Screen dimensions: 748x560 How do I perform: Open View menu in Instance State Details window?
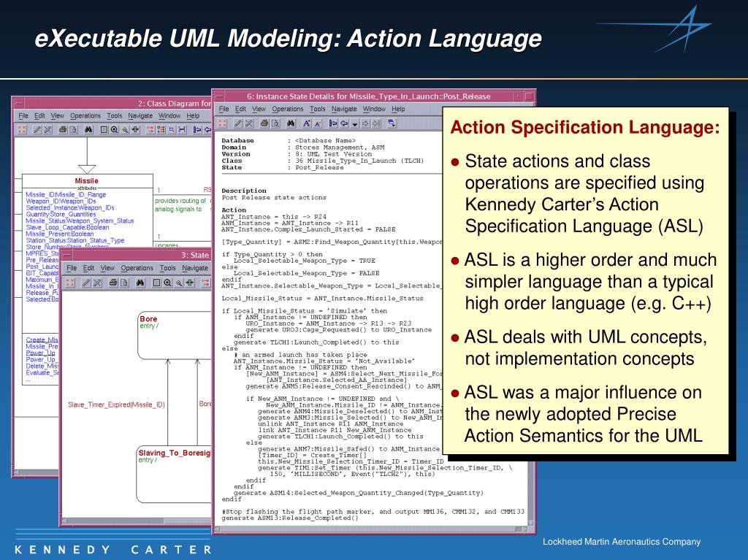pos(259,109)
